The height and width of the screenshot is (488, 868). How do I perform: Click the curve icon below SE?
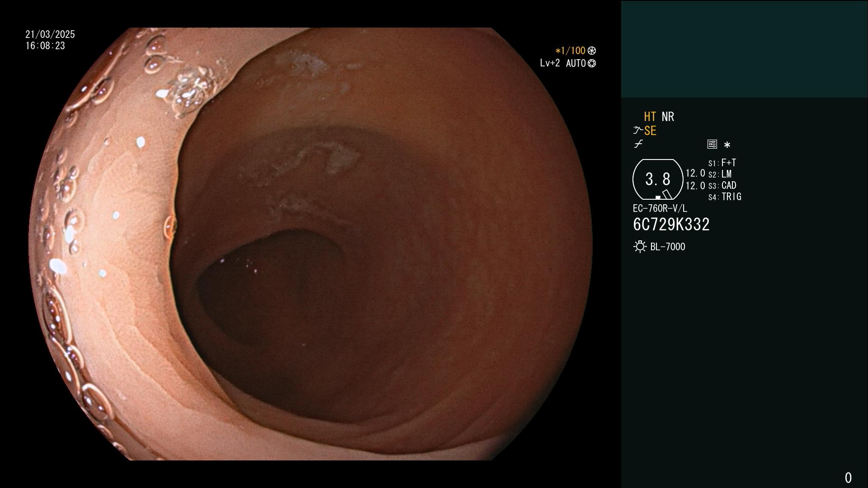click(638, 144)
